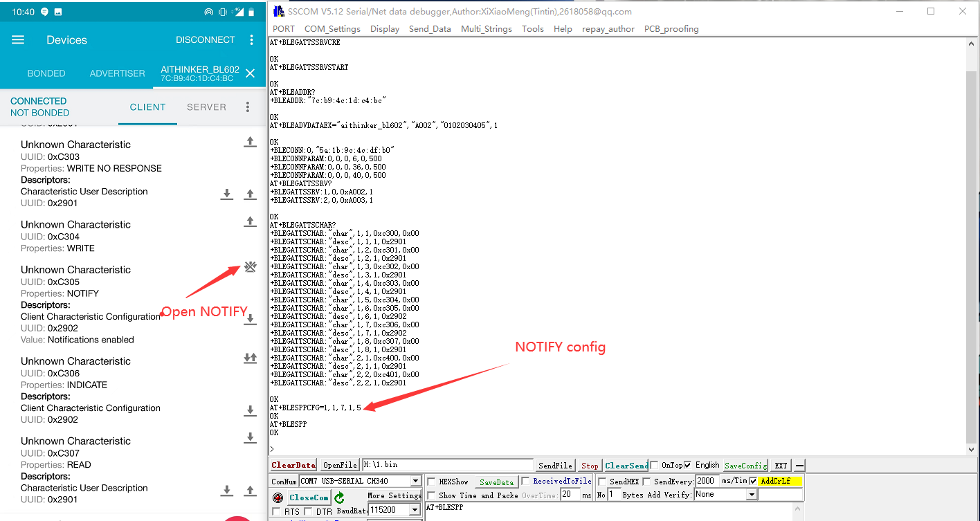Switch to the BONDED tab
This screenshot has height=521, width=980.
click(46, 73)
